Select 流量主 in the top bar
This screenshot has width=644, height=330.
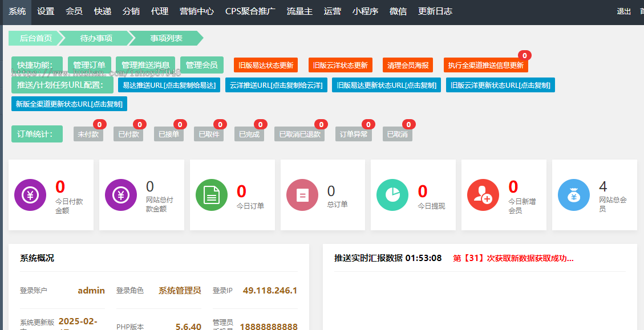[299, 11]
